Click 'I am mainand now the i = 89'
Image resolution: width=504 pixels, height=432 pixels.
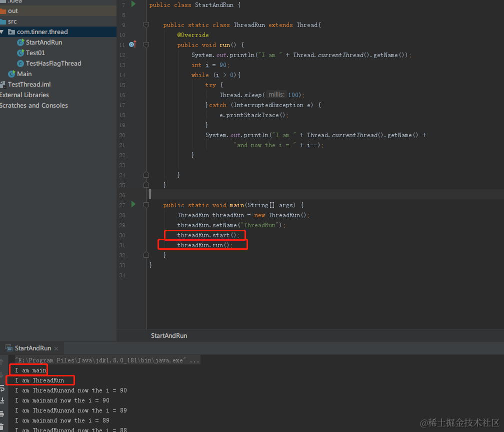62,420
